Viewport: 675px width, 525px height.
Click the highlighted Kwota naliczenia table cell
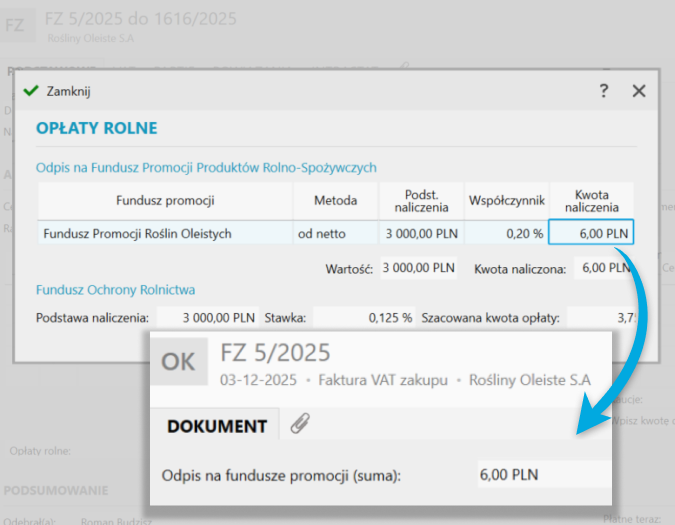coord(591,233)
